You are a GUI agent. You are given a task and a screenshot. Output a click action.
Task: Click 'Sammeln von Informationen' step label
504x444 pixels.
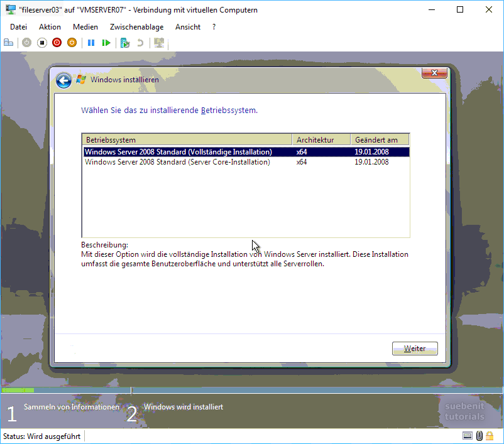(72, 407)
